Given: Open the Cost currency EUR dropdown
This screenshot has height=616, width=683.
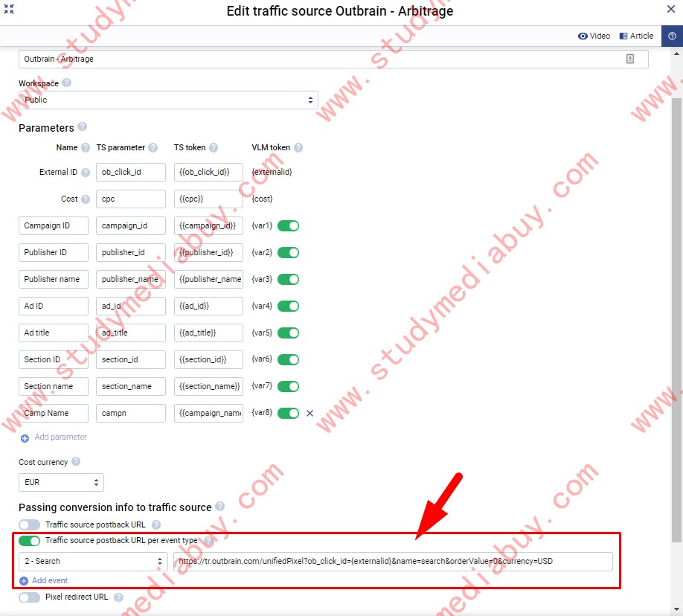Looking at the screenshot, I should pos(62,482).
